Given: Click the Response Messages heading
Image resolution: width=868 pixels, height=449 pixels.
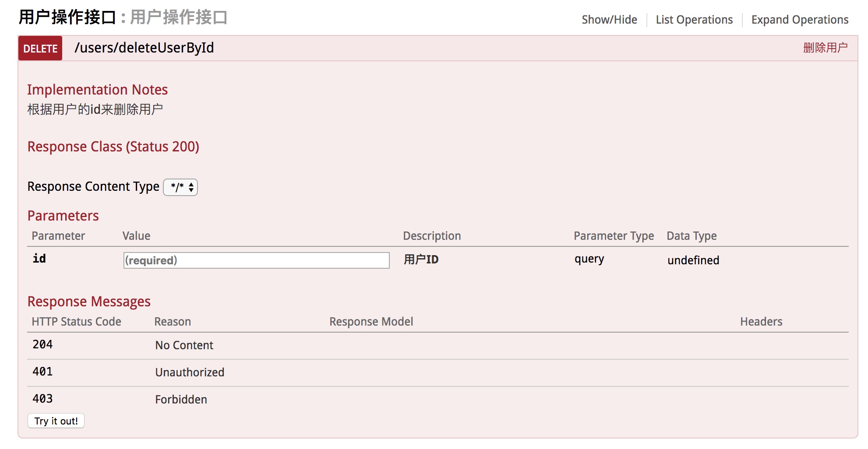Looking at the screenshot, I should pos(89,302).
